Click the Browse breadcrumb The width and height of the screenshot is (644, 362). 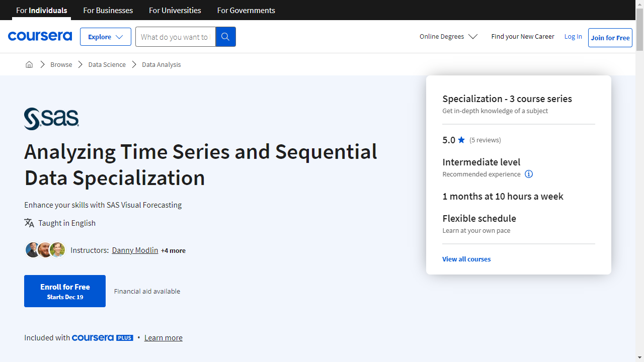coord(61,64)
